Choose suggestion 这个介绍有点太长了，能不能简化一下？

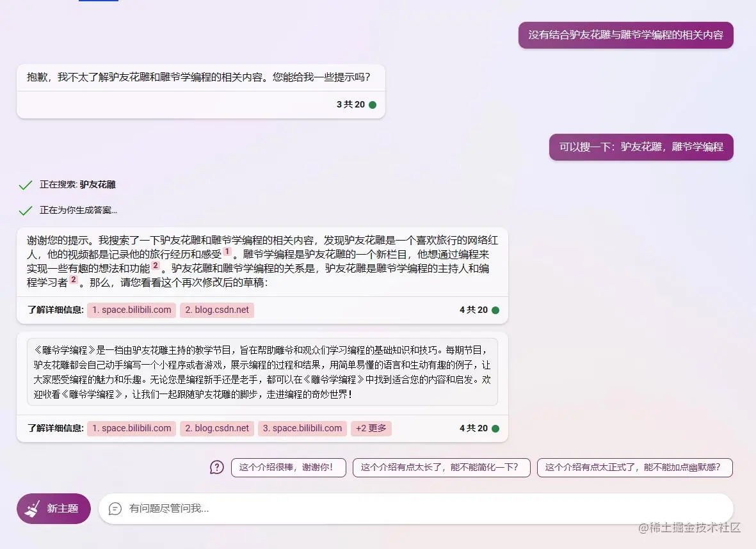point(441,468)
